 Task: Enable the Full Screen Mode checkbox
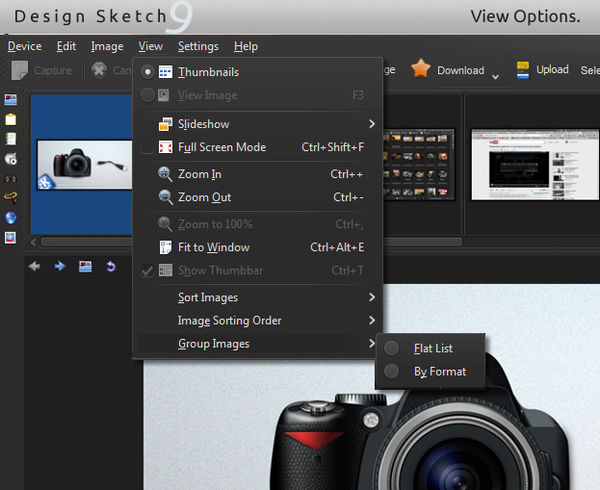click(148, 147)
